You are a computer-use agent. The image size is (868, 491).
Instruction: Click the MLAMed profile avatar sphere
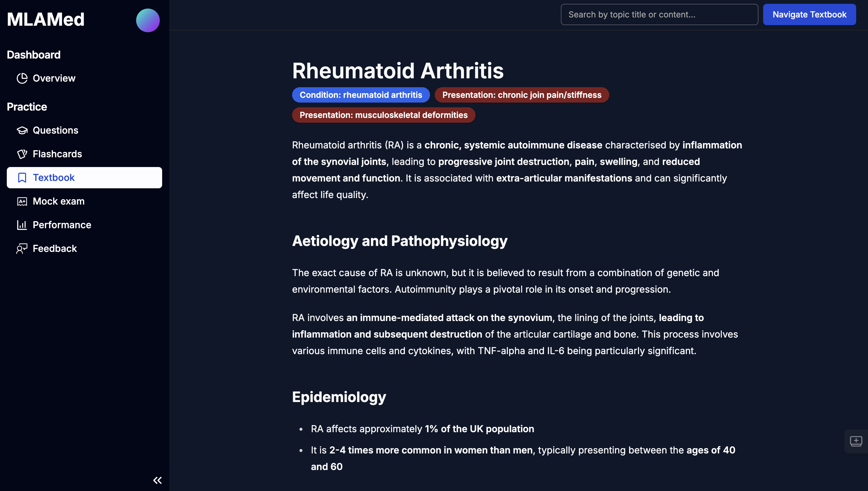coord(147,20)
